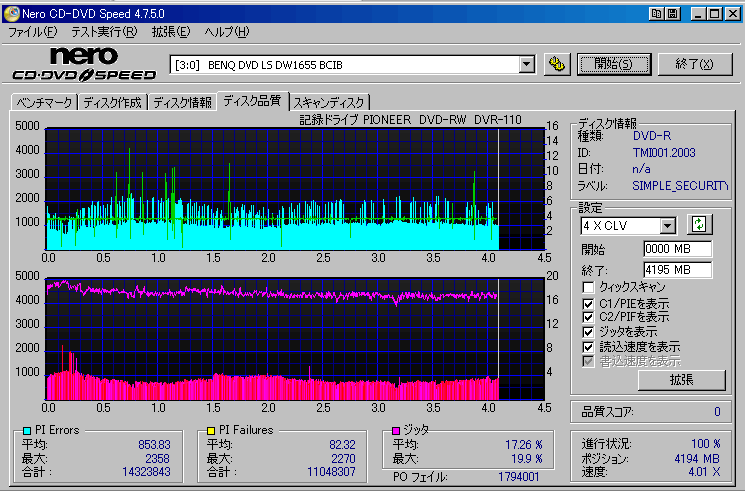Viewport: 745px width, 491px height.
Task: Click PI Failures total 11048307
Action: coord(331,472)
